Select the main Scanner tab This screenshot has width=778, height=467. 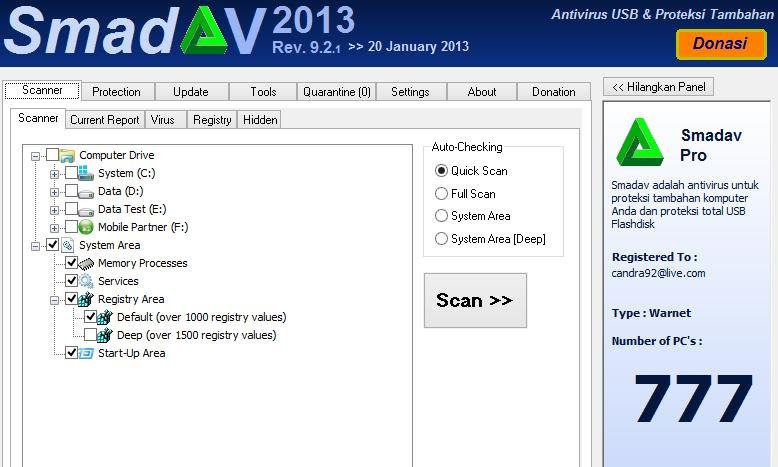click(x=42, y=90)
